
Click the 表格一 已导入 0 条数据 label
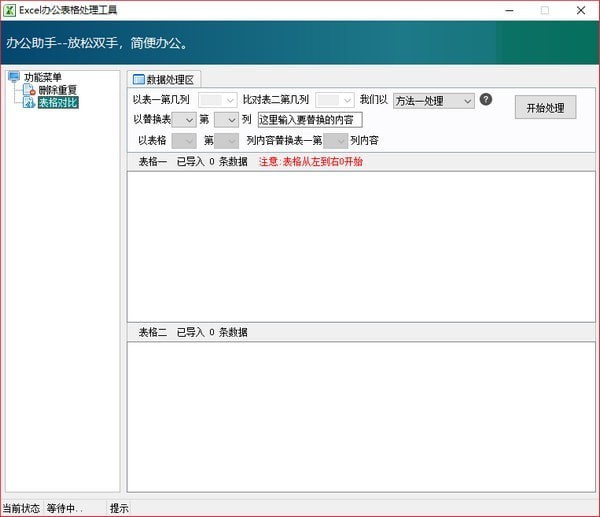(x=193, y=161)
